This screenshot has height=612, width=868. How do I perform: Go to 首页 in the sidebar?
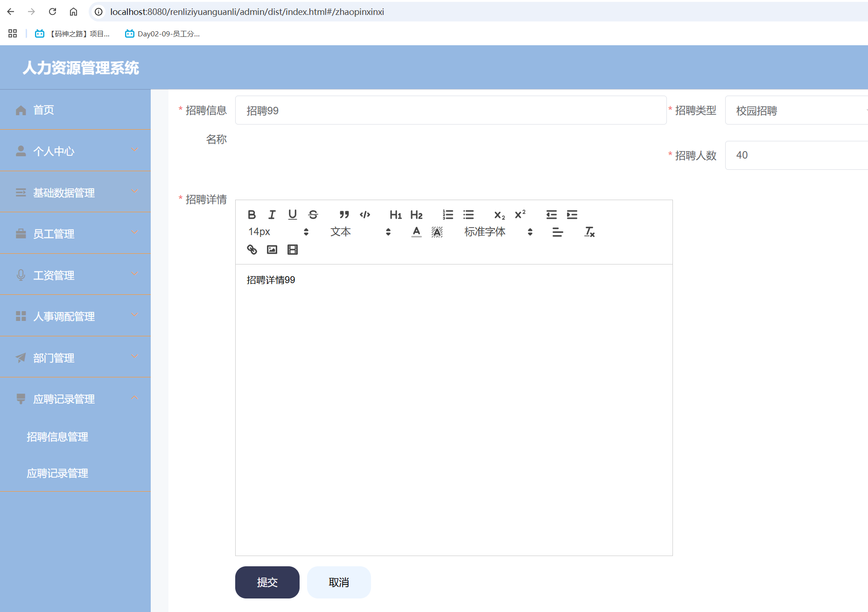(43, 110)
